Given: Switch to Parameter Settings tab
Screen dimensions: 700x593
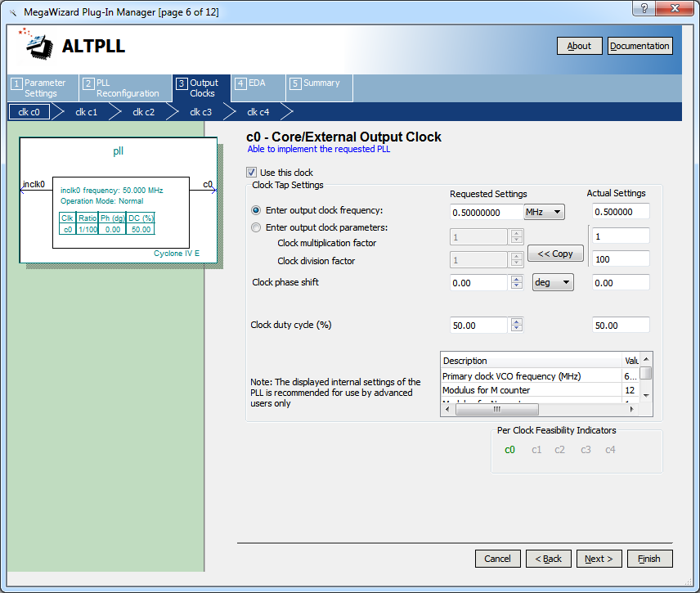Looking at the screenshot, I should tap(43, 88).
